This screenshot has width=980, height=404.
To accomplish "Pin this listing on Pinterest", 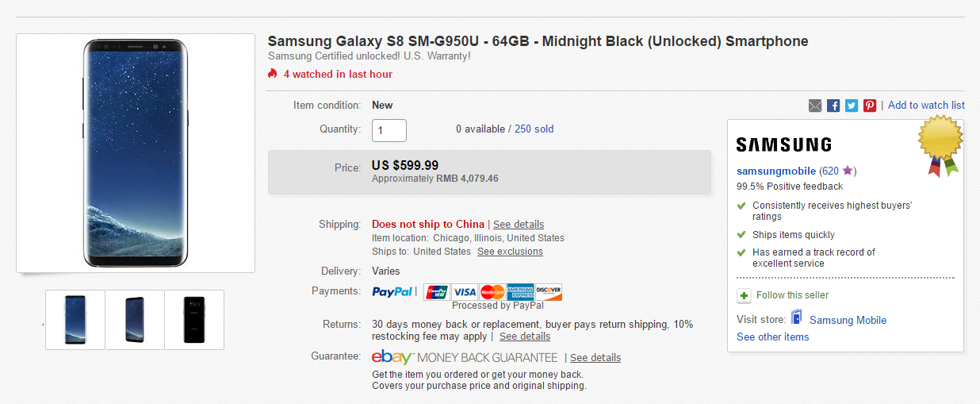I will pyautogui.click(x=870, y=106).
